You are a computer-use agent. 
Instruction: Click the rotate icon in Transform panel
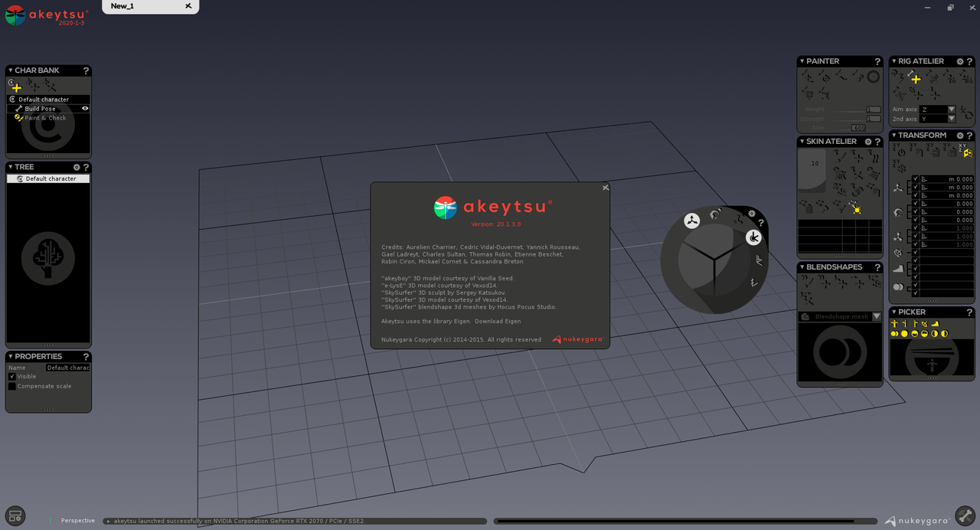[x=898, y=212]
